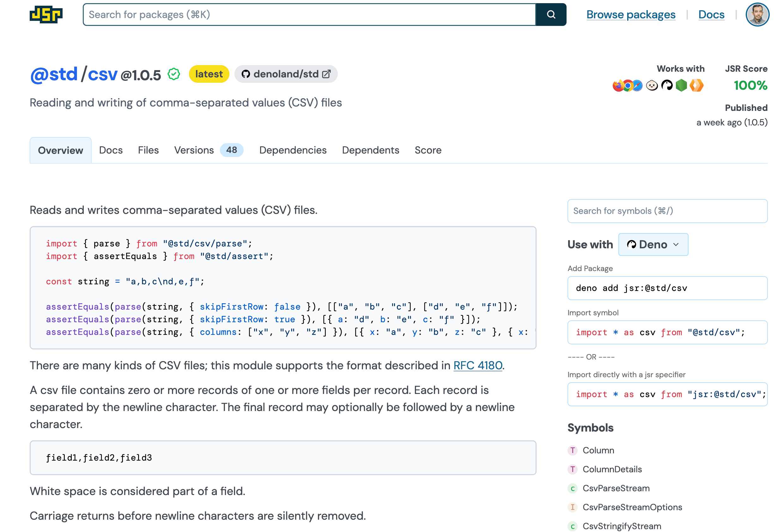Screen dimensions: 783x532
Task: Click the Node.js compatibility icon
Action: [681, 86]
